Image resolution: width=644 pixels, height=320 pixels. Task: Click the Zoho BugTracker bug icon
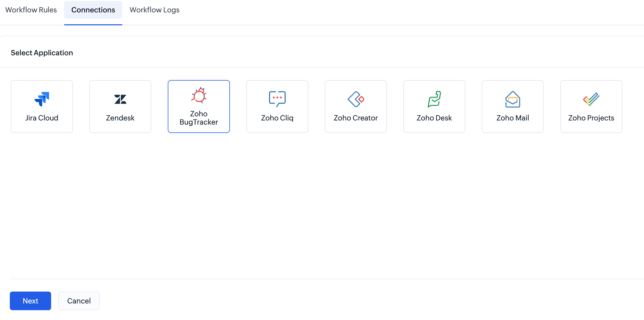point(199,95)
